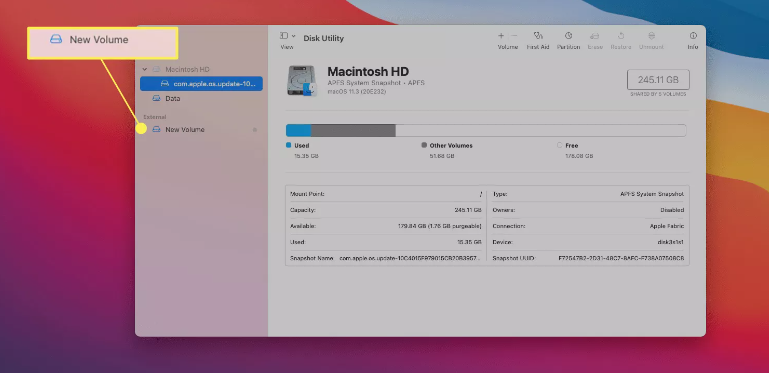Click the Free legend label
769x373 pixels.
pyautogui.click(x=572, y=146)
